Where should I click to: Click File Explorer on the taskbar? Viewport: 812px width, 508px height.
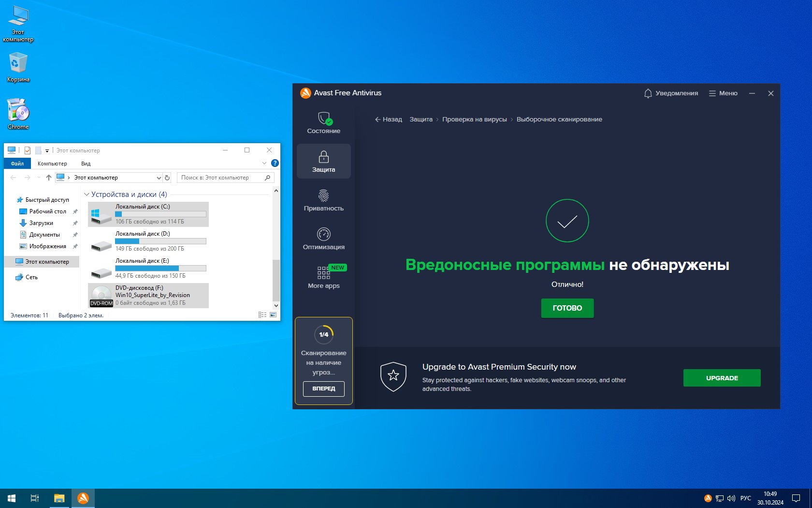(x=59, y=498)
